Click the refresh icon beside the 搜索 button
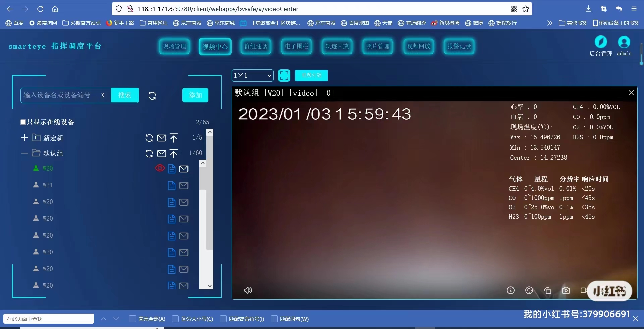Viewport: 644px width, 329px height. pos(152,96)
